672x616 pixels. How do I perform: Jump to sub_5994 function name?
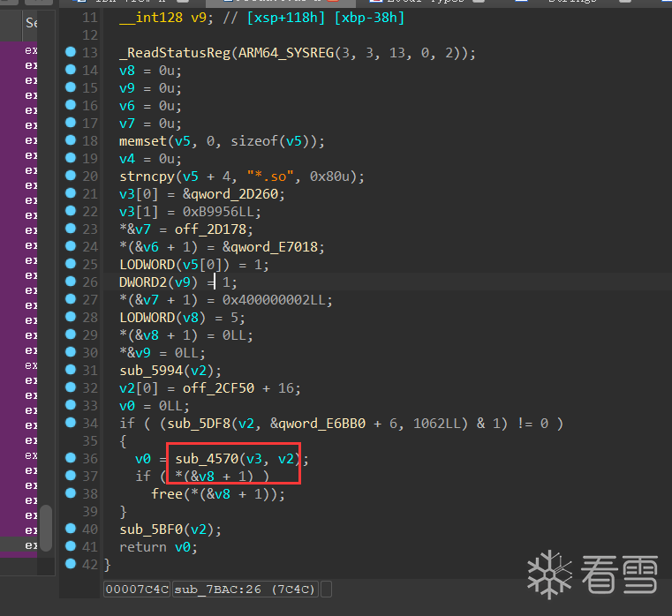tap(151, 371)
